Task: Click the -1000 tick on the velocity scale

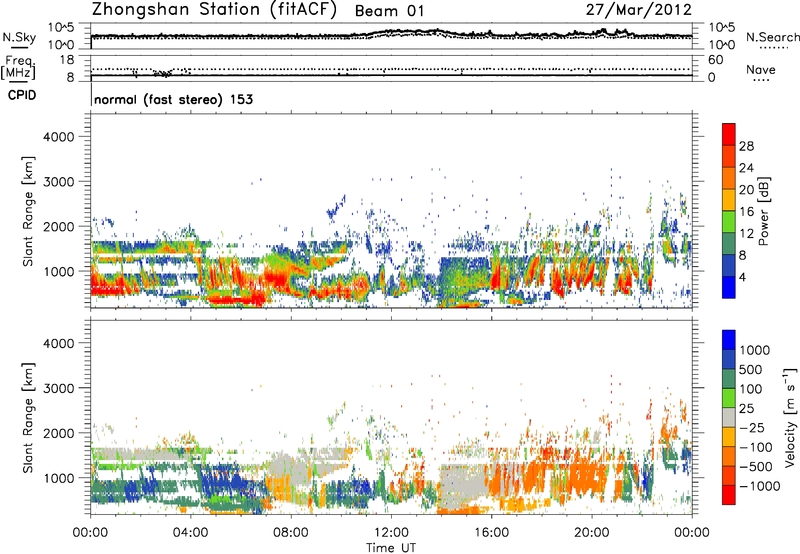Action: coord(760,486)
